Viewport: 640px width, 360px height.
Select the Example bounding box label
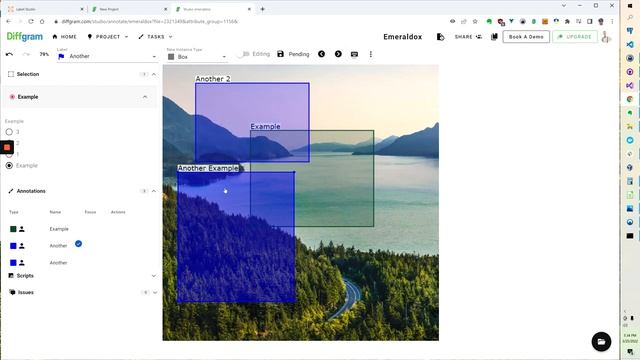[x=265, y=127]
